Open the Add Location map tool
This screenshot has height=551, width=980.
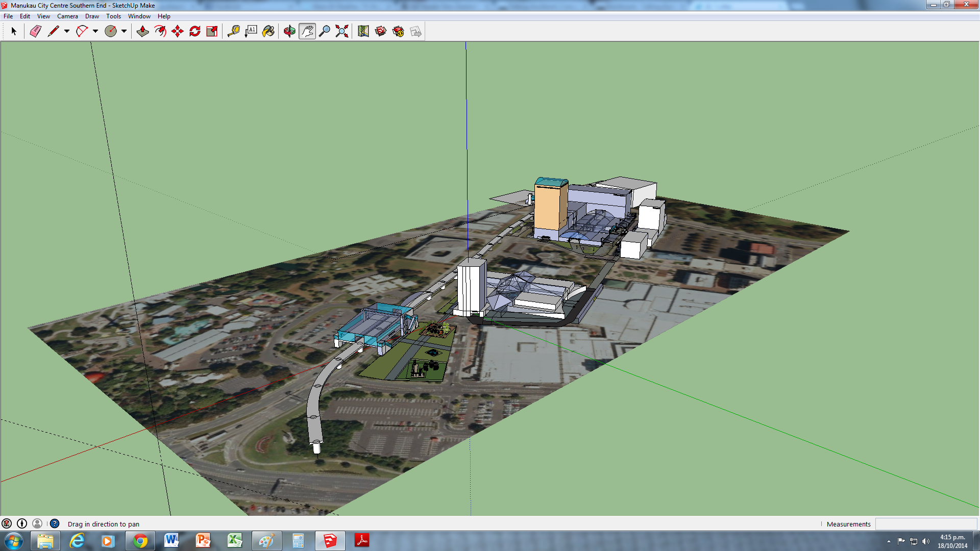tap(363, 32)
